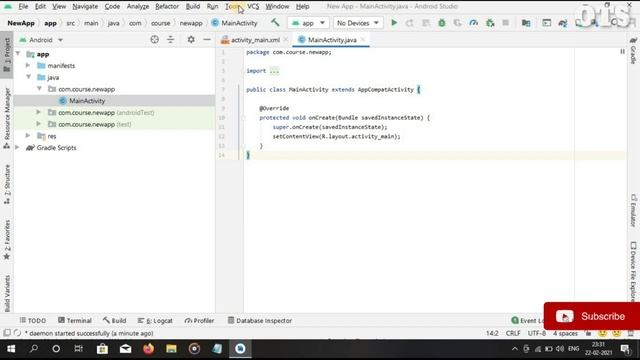Toggle the Gradle tool window on right edge
This screenshot has height=360, width=640.
pyautogui.click(x=633, y=51)
